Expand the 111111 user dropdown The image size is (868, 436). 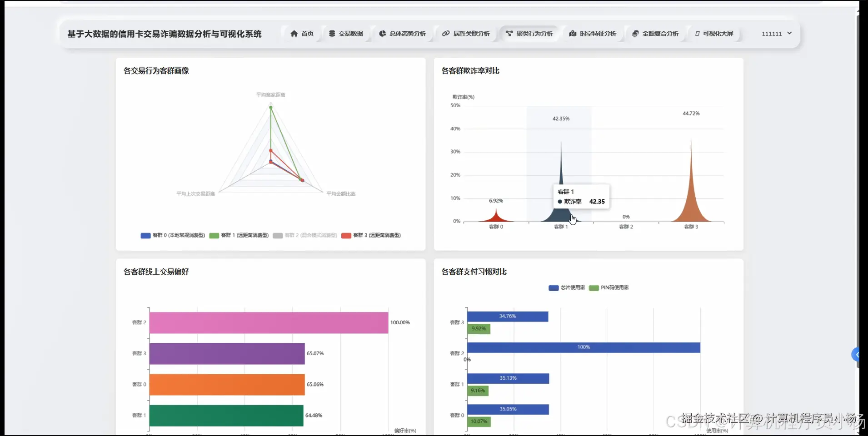(x=777, y=34)
